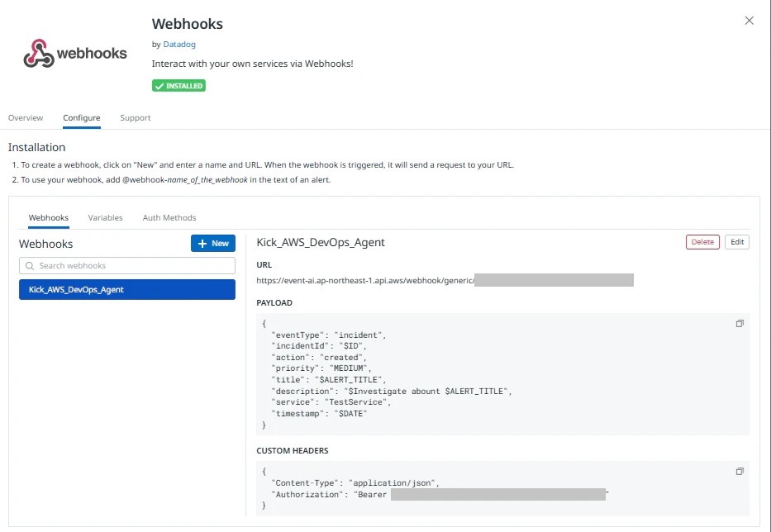Click the Kick_AWS_DevOps_Agent detail heading

tap(321, 242)
